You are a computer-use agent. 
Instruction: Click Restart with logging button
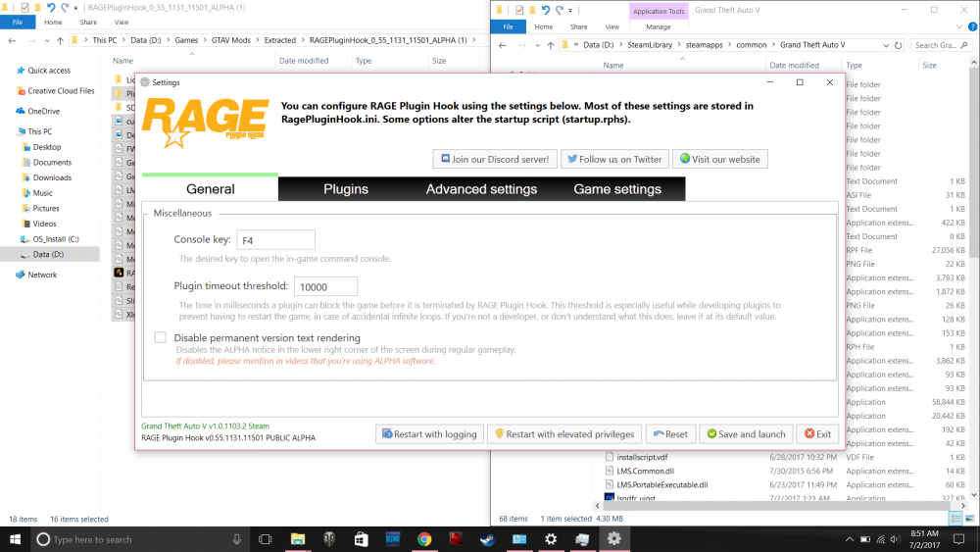tap(429, 433)
